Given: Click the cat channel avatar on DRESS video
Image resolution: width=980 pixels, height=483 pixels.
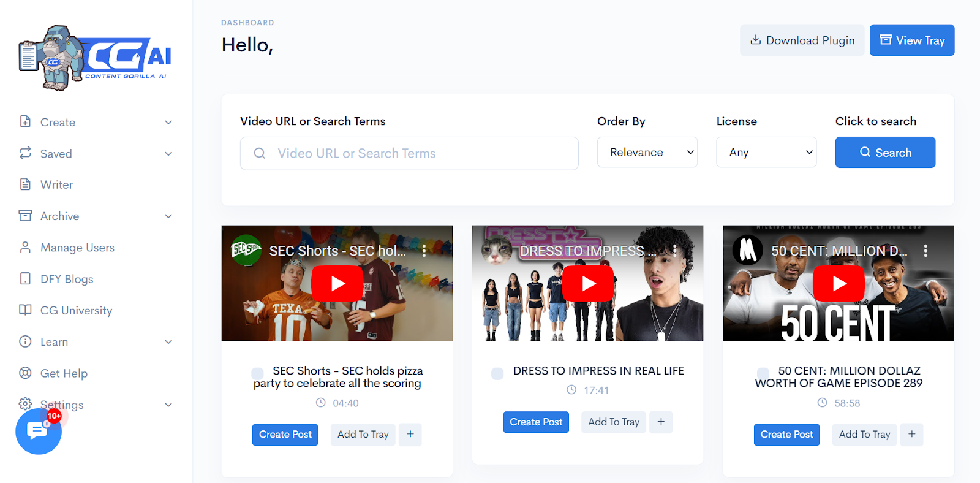Looking at the screenshot, I should 497,250.
